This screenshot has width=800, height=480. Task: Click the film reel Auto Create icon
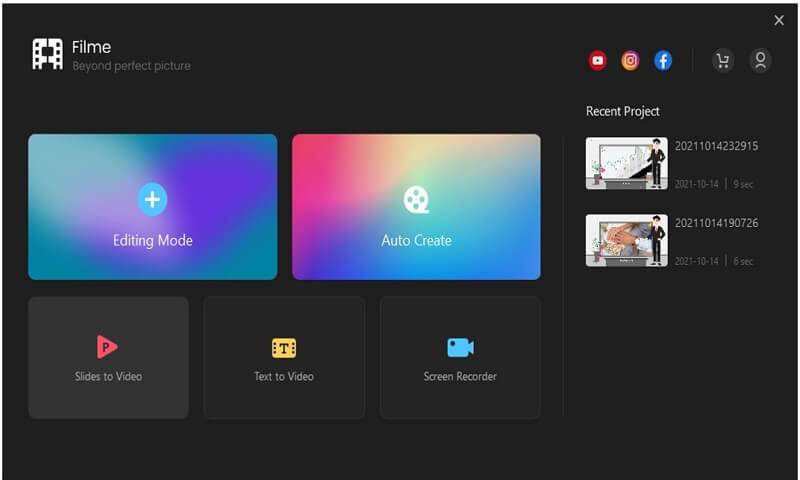coord(416,199)
